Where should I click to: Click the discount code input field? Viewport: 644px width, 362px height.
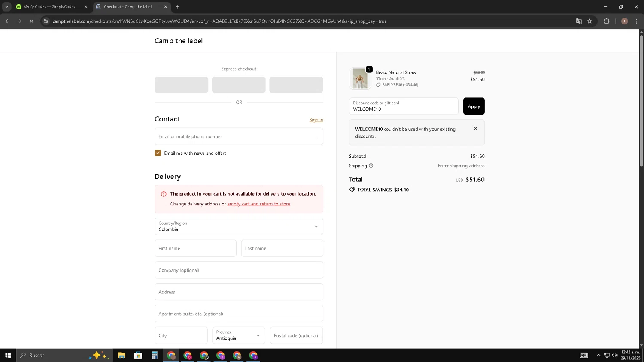[x=404, y=106]
